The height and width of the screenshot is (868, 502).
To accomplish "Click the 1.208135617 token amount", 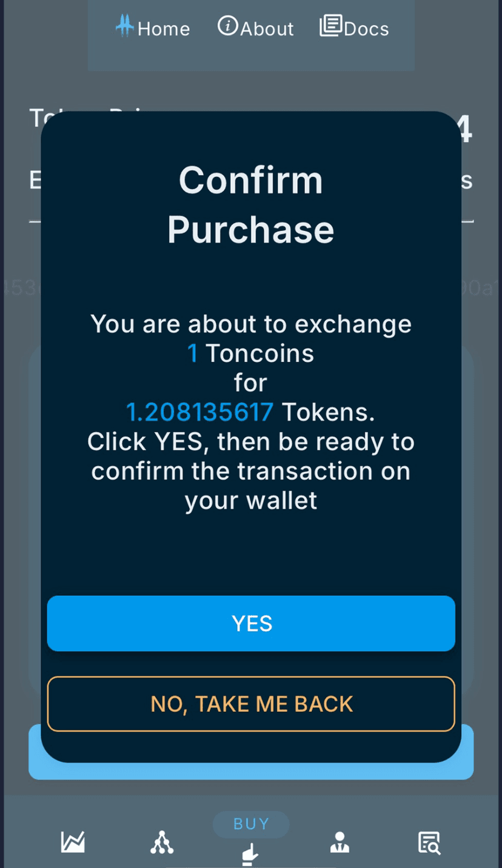I will coord(199,413).
